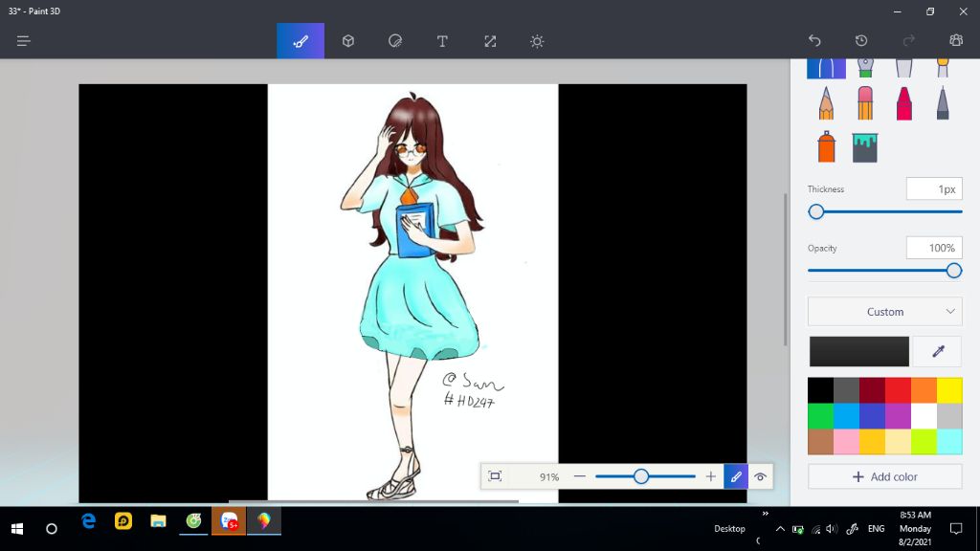Click the Thickness value field
The width and height of the screenshot is (980, 551).
(x=934, y=188)
